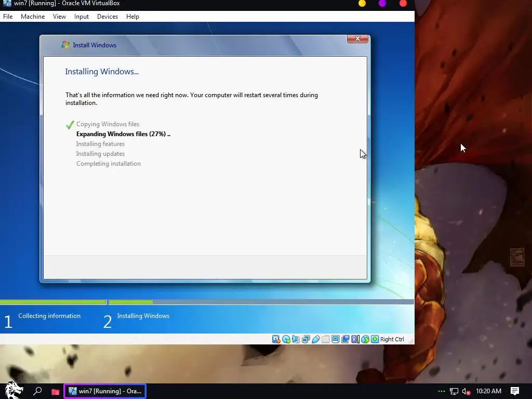The image size is (532, 399).
Task: Open the File menu in VirtualBox
Action: [x=8, y=16]
